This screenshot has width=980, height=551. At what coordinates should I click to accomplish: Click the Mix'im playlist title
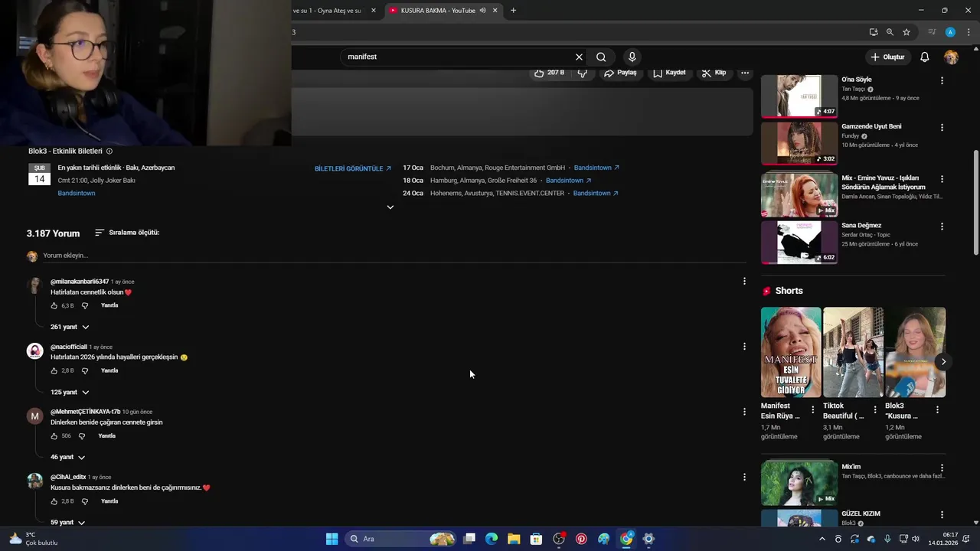(x=851, y=467)
